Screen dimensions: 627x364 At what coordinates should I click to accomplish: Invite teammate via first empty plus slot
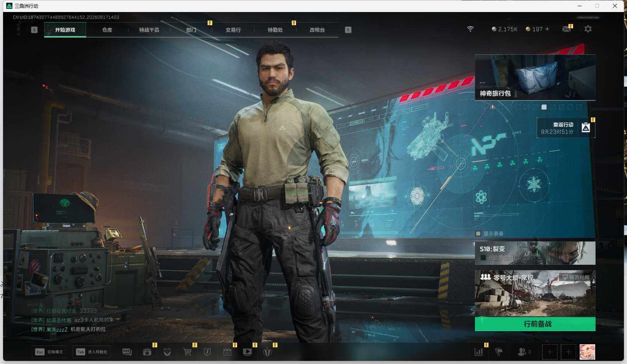tap(549, 352)
